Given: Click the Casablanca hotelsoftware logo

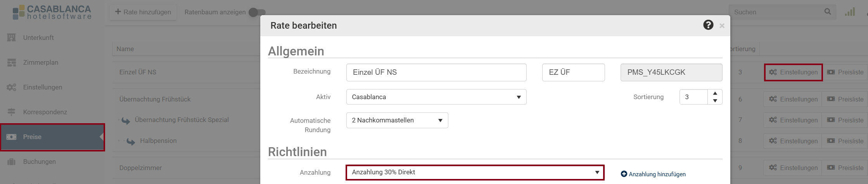Looking at the screenshot, I should pyautogui.click(x=52, y=12).
